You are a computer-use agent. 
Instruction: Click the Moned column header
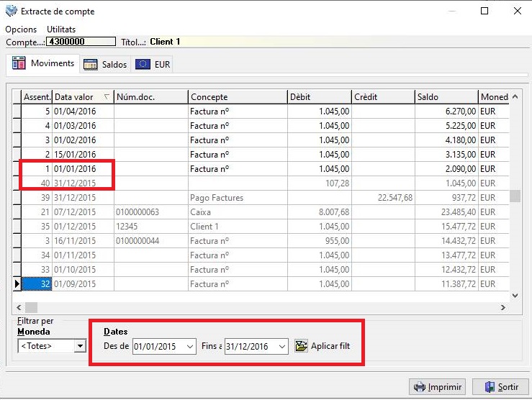point(494,97)
